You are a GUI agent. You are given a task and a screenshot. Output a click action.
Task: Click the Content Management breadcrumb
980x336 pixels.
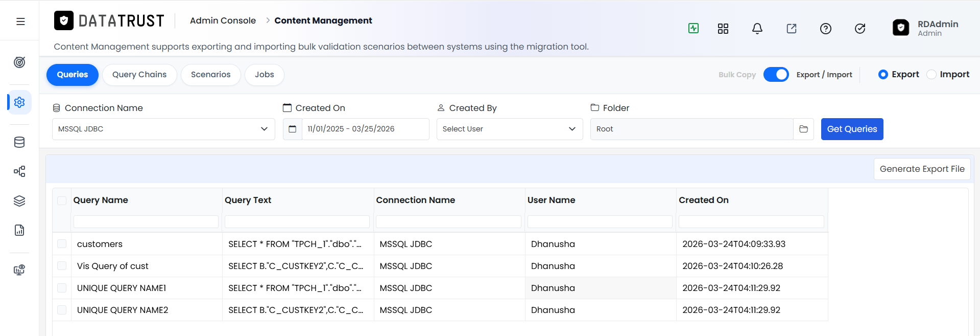click(x=323, y=20)
